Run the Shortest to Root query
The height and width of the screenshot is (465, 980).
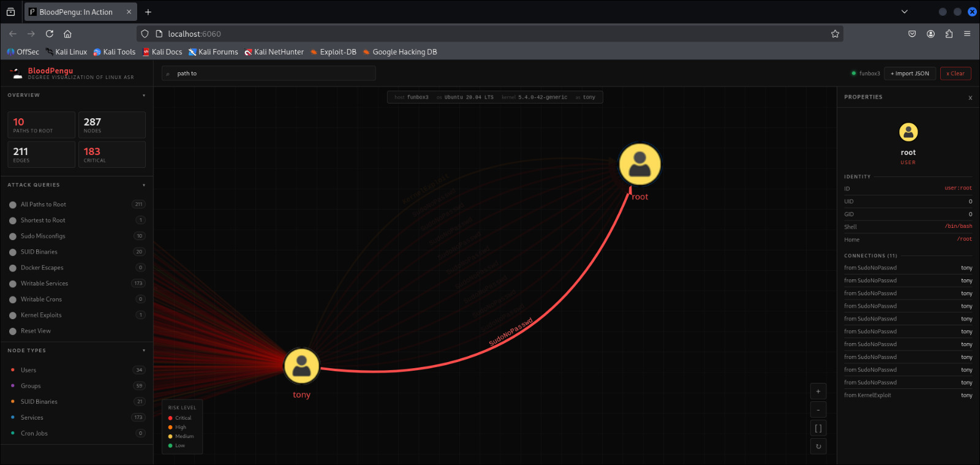click(x=77, y=221)
